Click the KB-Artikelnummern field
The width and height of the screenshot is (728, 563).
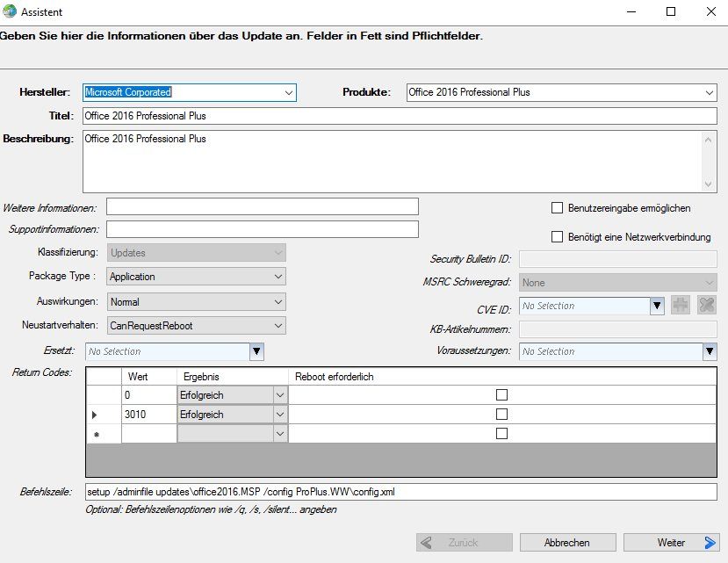click(618, 329)
